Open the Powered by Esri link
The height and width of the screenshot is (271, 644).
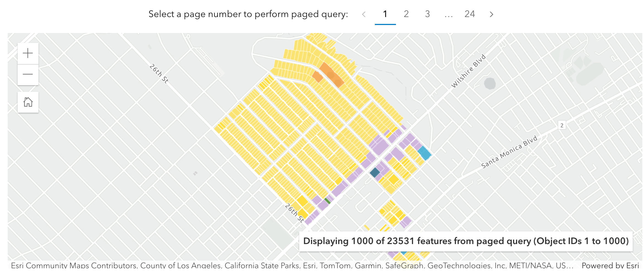tap(610, 266)
